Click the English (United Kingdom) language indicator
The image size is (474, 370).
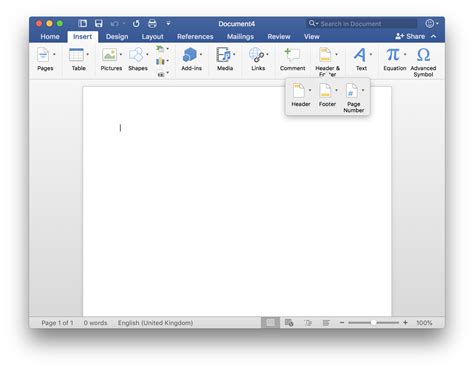click(155, 323)
